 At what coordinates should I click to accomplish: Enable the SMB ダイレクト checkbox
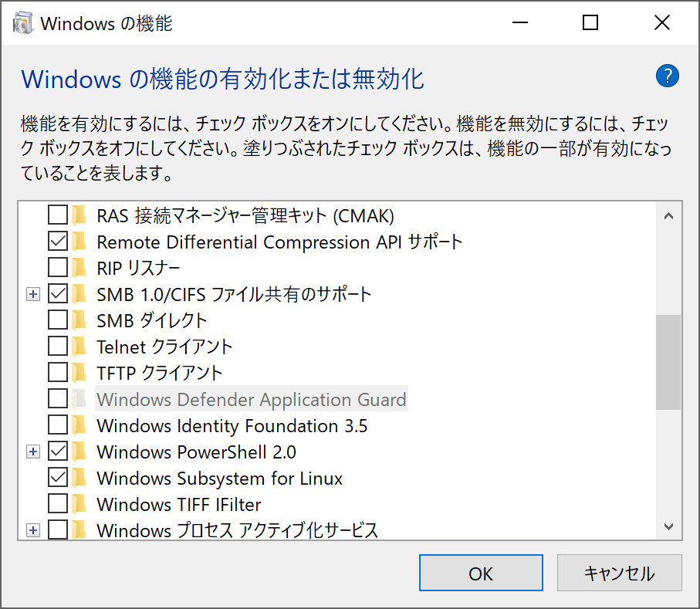58,320
